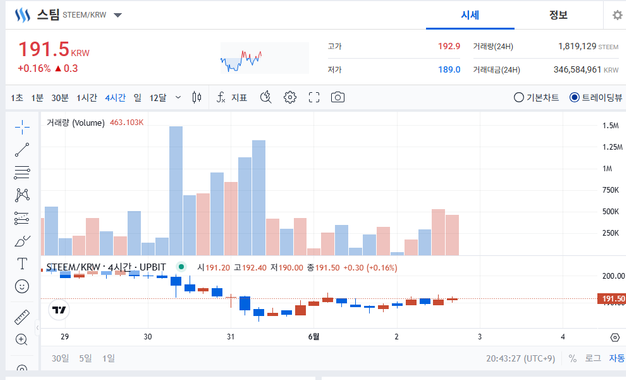Select the brush drawing tool

pos(22,241)
